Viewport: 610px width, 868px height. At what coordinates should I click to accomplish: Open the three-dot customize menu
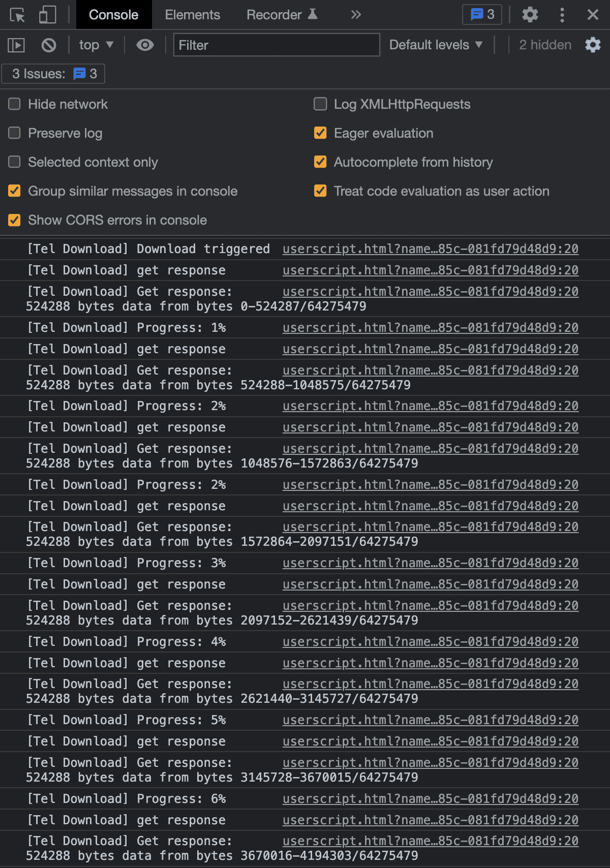tap(562, 15)
